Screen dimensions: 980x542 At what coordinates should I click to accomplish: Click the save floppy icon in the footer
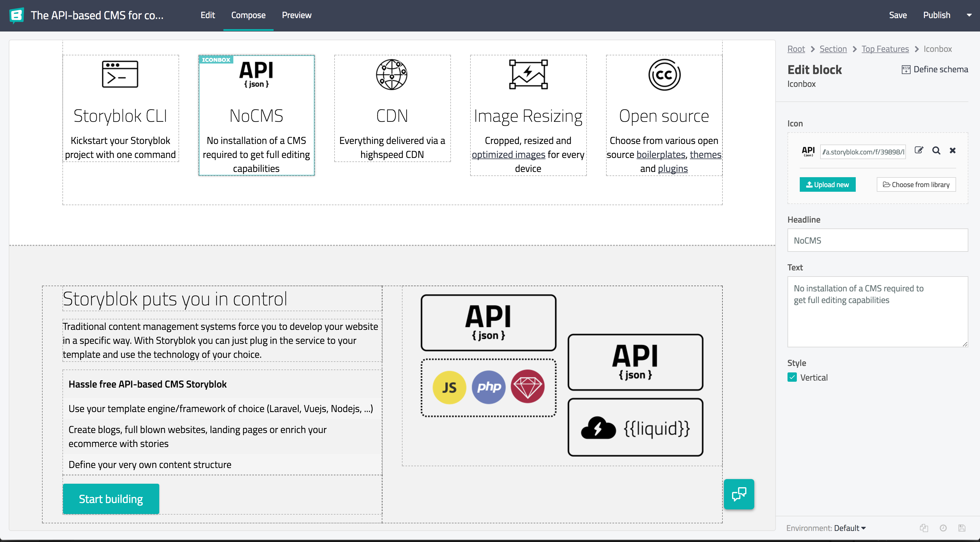(961, 528)
